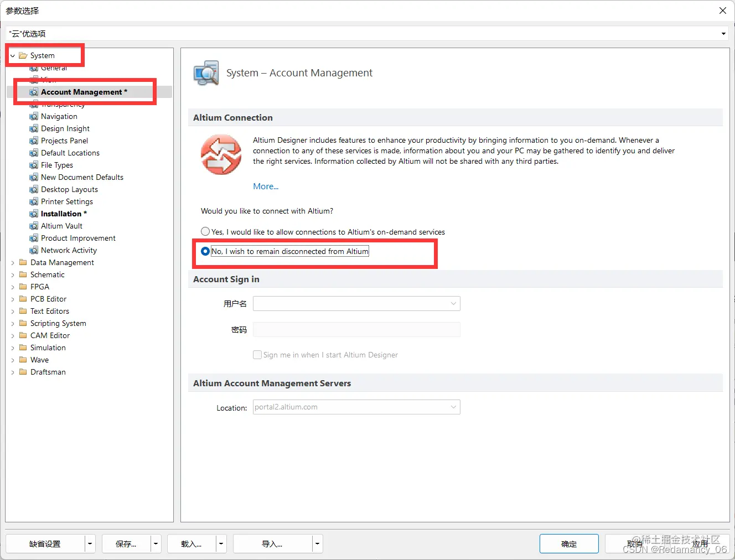Screen dimensions: 735x560
Task: Click the 缺省设置 button
Action: pos(45,544)
